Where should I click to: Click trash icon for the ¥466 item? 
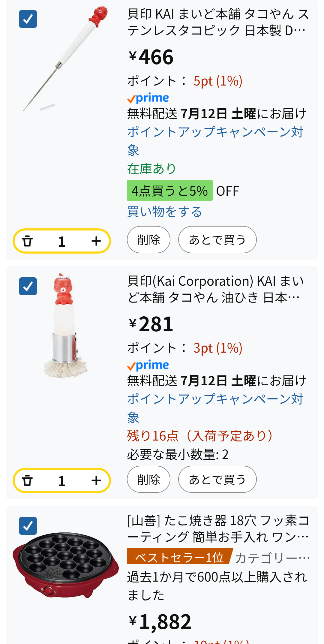[27, 241]
